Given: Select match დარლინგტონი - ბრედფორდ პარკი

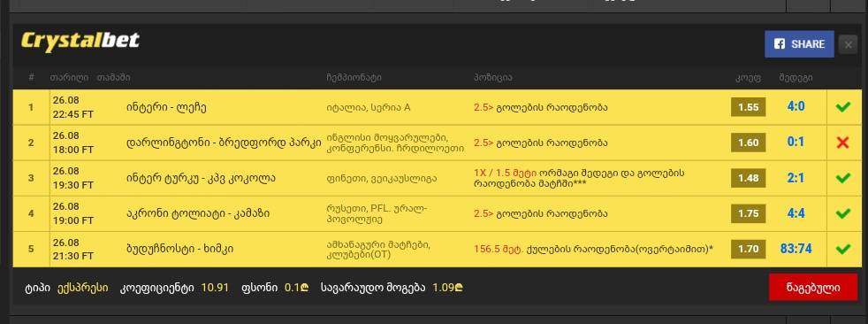Looking at the screenshot, I should point(224,143).
